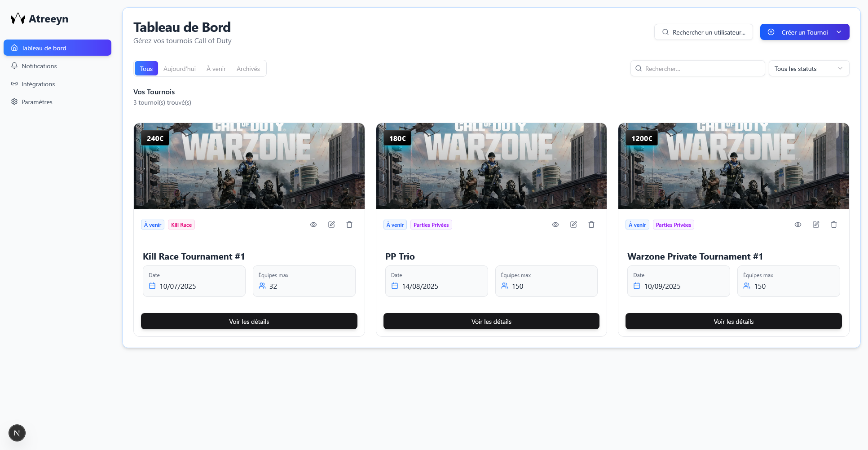Click the Warzone Private Tournament thumbnail
This screenshot has height=450, width=868.
(734, 166)
